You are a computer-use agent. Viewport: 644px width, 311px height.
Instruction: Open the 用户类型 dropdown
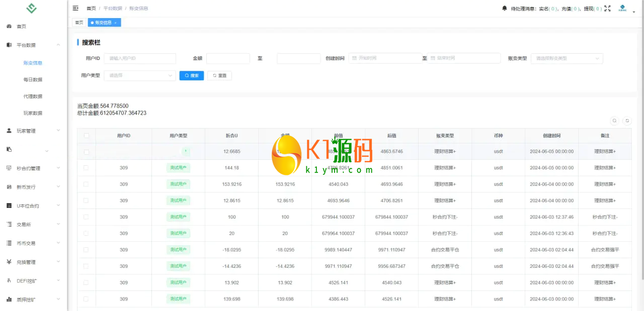(x=140, y=75)
